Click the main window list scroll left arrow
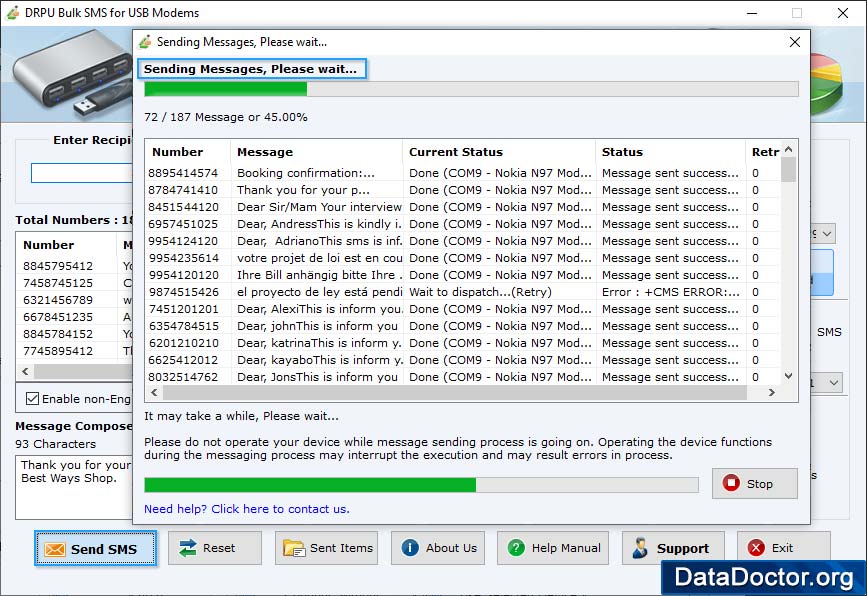867x596 pixels. (25, 372)
